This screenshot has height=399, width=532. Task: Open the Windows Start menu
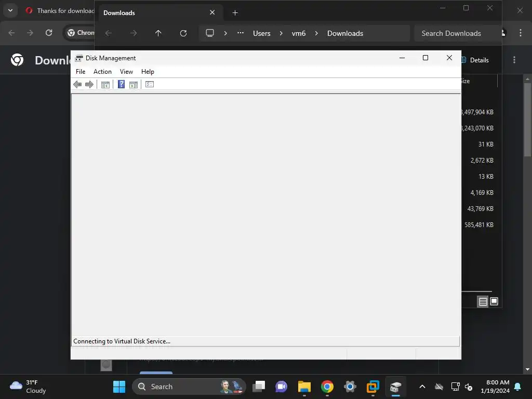[119, 387]
